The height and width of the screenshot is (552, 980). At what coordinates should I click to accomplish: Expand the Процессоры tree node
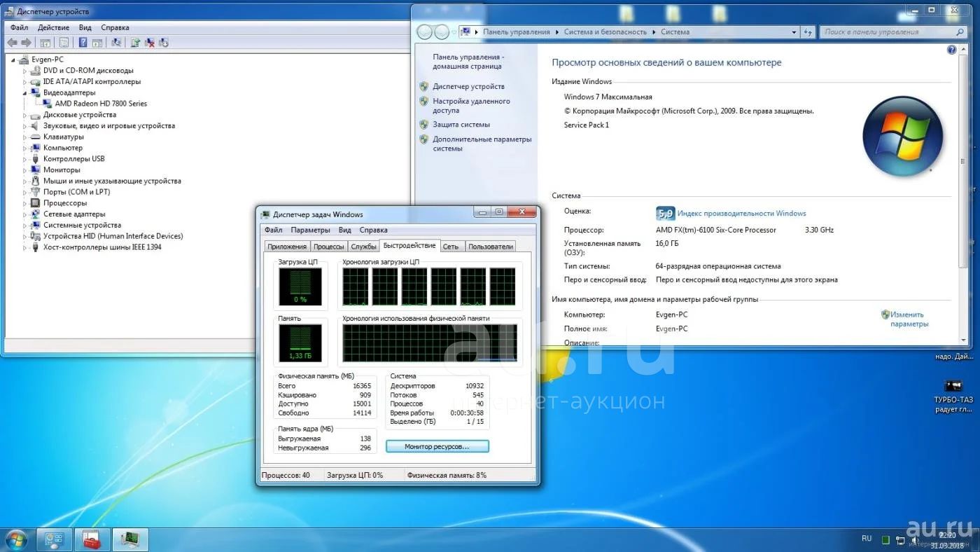[24, 203]
